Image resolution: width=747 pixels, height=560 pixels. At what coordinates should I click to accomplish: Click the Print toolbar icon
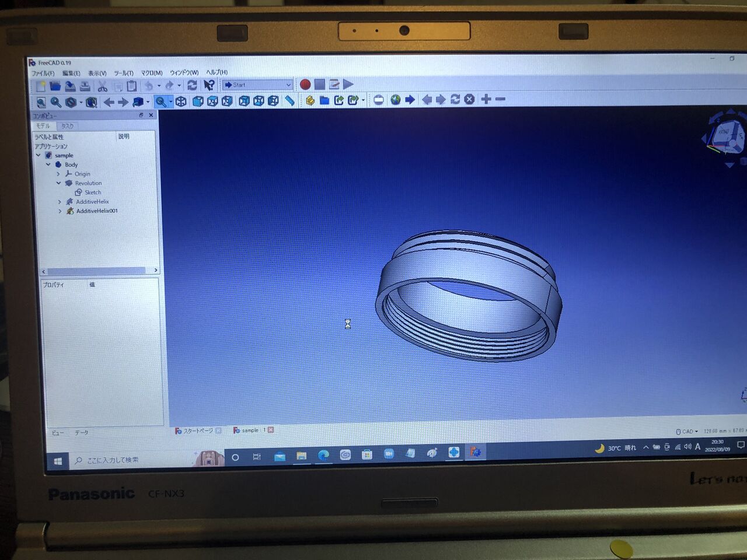(85, 86)
